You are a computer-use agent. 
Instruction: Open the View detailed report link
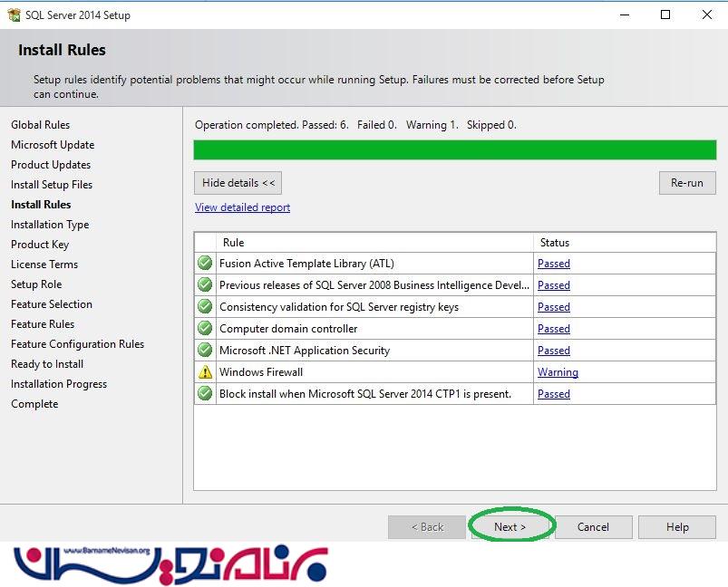(242, 207)
